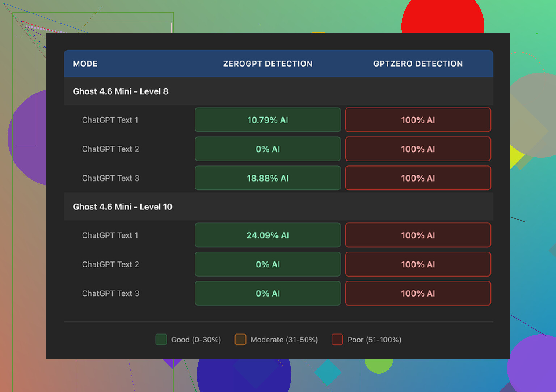Click the orange Moderate legend swatch
The height and width of the screenshot is (392, 556).
tap(240, 340)
